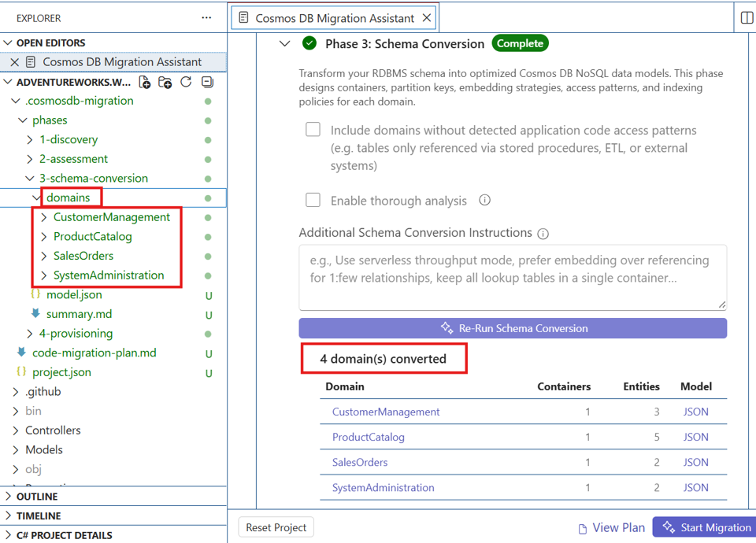
Task: Collapse the Open Editors section
Action: 8,42
